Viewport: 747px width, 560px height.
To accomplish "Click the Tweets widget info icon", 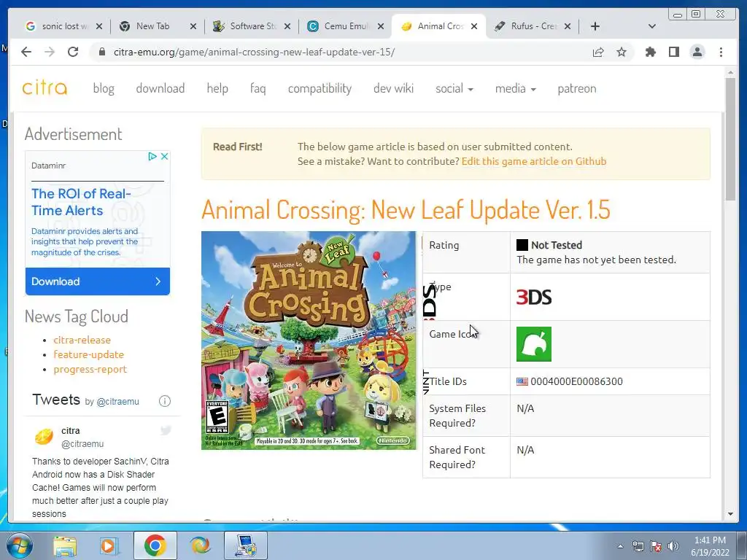I will click(x=165, y=401).
